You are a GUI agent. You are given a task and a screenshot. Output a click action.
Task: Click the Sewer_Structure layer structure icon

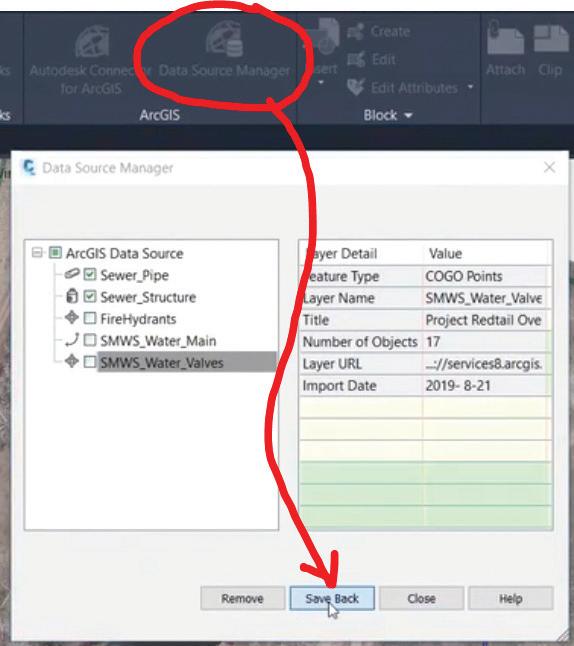click(72, 296)
